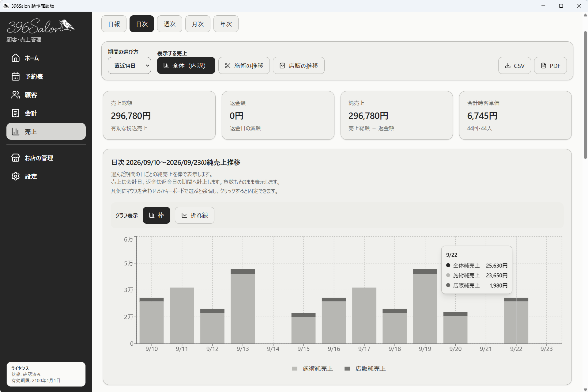Switch graph display to 折れ線
This screenshot has width=588, height=392.
click(194, 215)
